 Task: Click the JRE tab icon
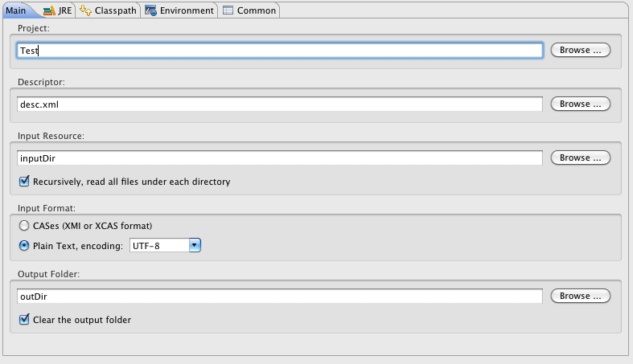[x=49, y=10]
